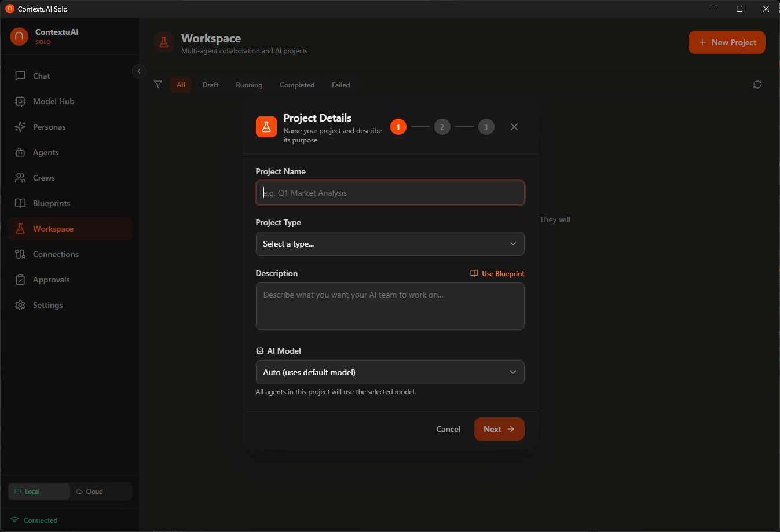Switch to the Draft filter tab
Screen dimensions: 780x532
210,85
